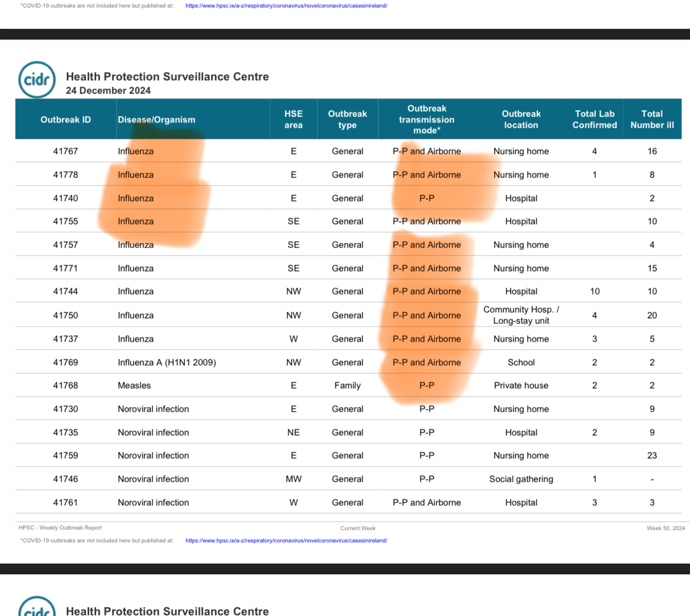Click the Total Number ill header
The width and height of the screenshot is (690, 616).
pyautogui.click(x=652, y=119)
